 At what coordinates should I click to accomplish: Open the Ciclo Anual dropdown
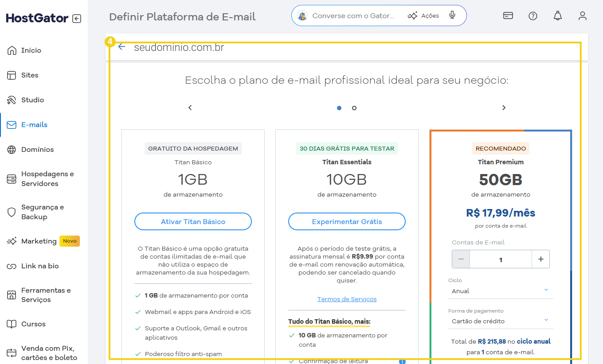[500, 291]
